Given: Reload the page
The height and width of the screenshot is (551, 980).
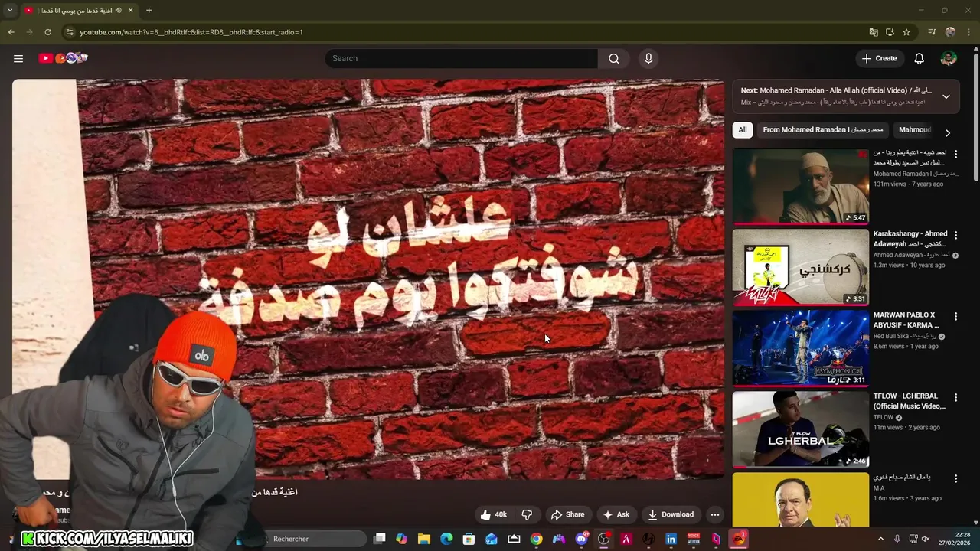Looking at the screenshot, I should click(x=47, y=32).
